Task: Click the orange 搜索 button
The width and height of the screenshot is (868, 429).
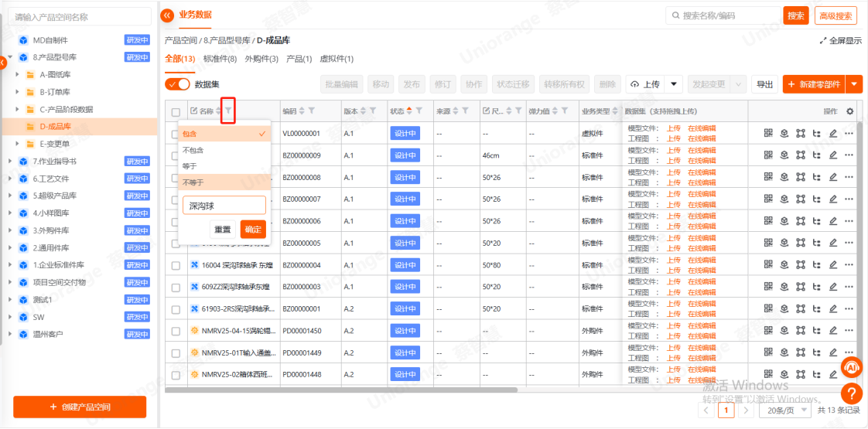Action: click(x=796, y=16)
